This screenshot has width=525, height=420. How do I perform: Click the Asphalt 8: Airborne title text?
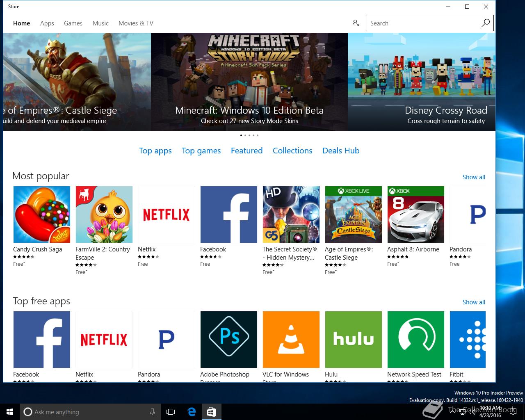pyautogui.click(x=413, y=249)
